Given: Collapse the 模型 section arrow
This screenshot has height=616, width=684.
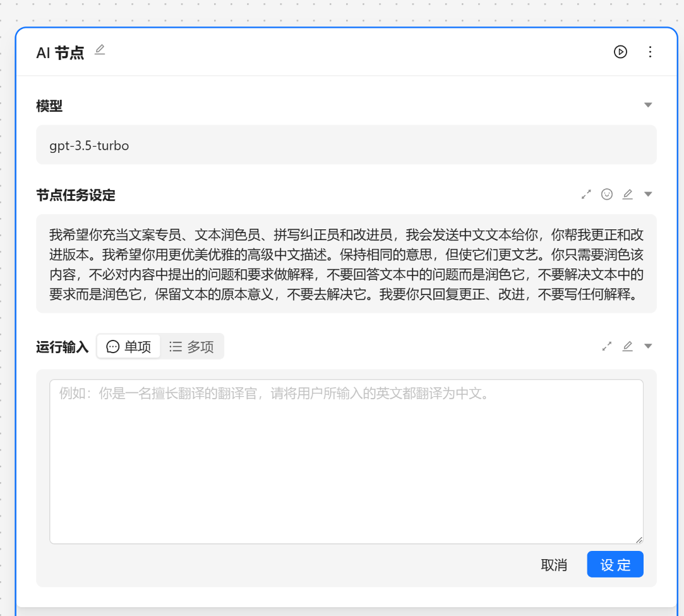Looking at the screenshot, I should (648, 105).
